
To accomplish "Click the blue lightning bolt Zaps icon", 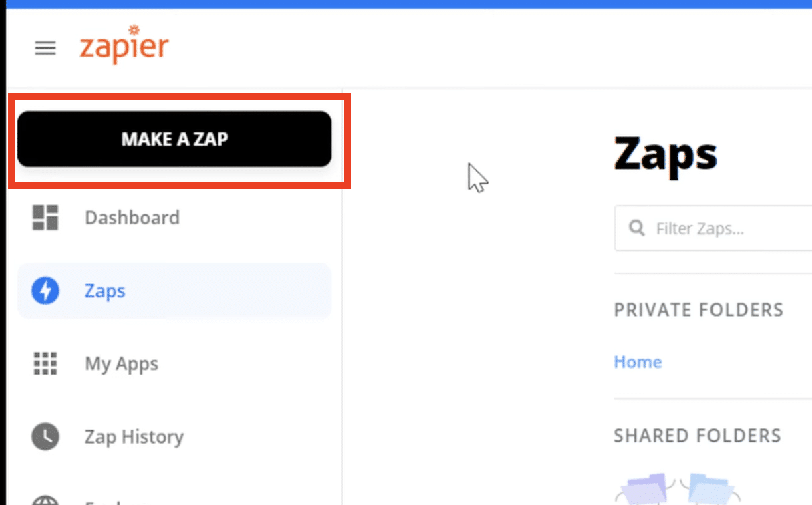I will [45, 291].
